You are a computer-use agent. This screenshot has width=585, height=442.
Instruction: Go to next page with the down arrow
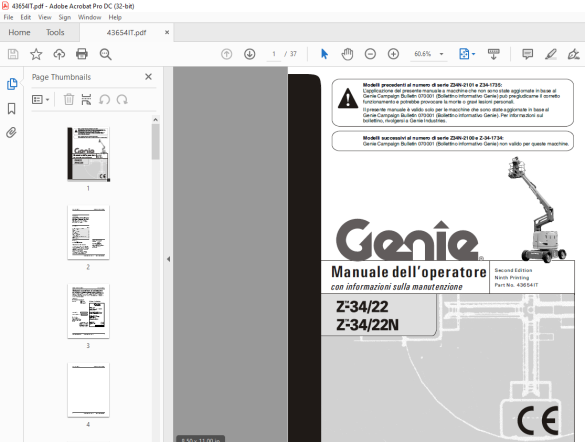coord(250,54)
